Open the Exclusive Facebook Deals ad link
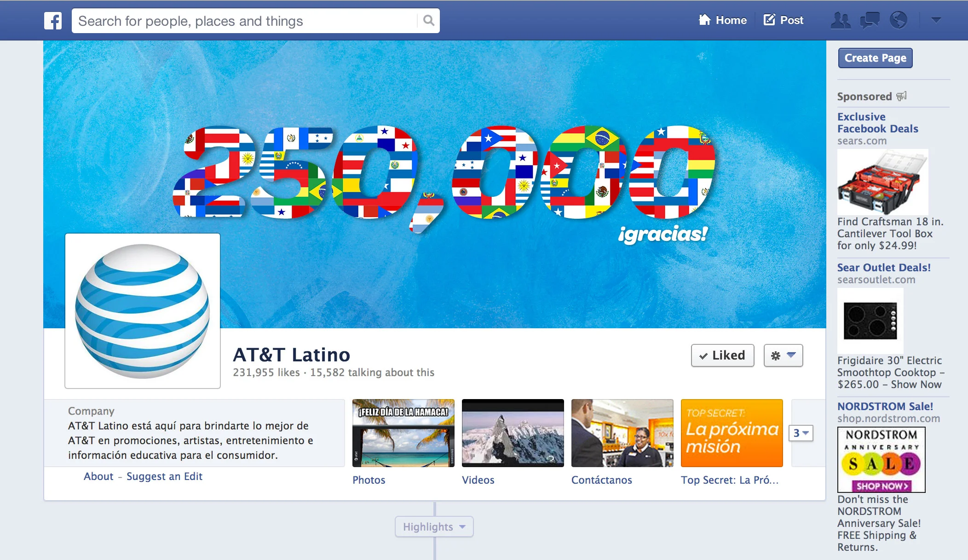 (878, 123)
